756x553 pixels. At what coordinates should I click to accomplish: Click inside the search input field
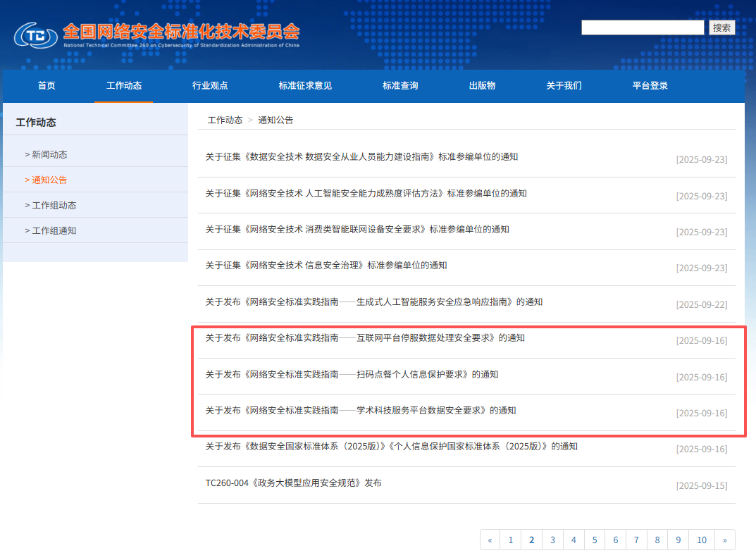(643, 27)
